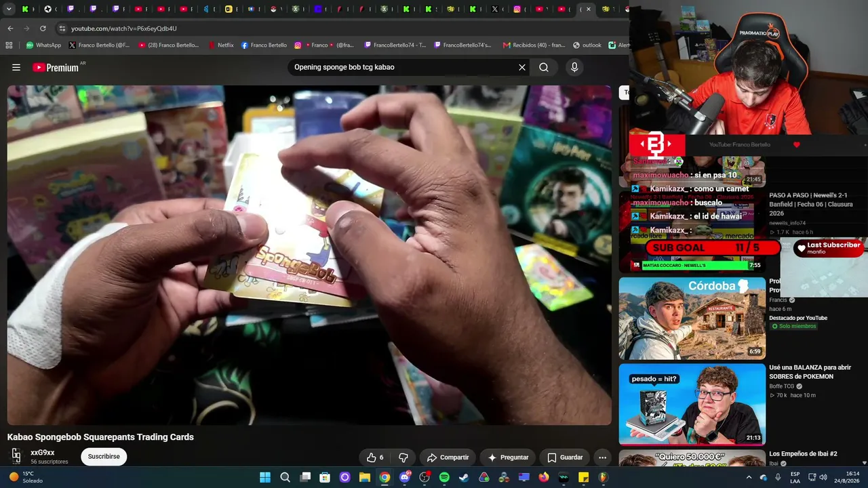Go to the YouTube Premium home logo
This screenshot has width=868, height=488.
[56, 67]
